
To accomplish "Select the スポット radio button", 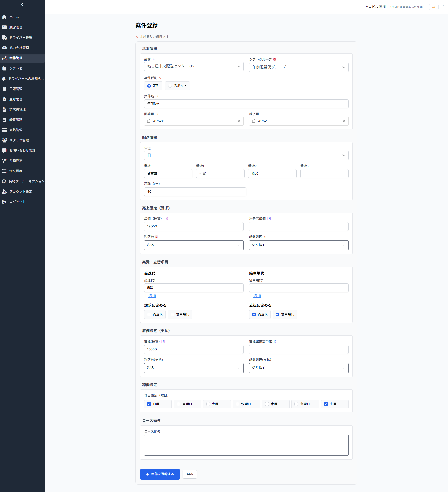I will (x=170, y=86).
